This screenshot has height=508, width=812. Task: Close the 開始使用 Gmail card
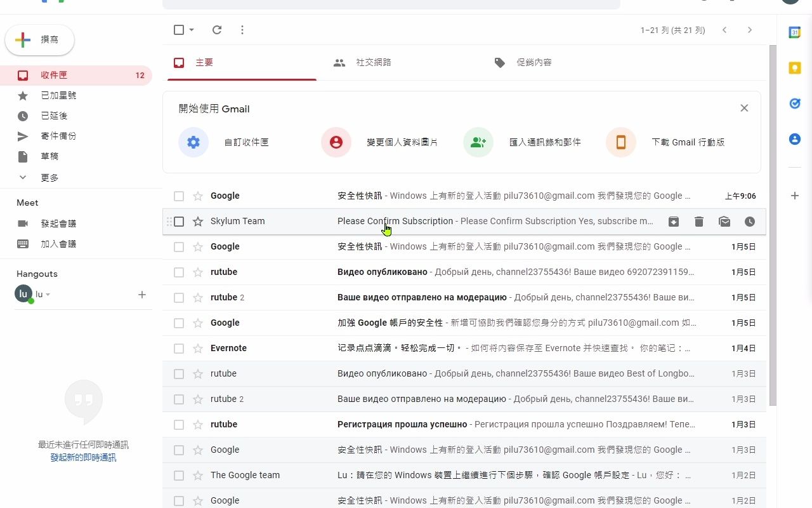pyautogui.click(x=744, y=108)
